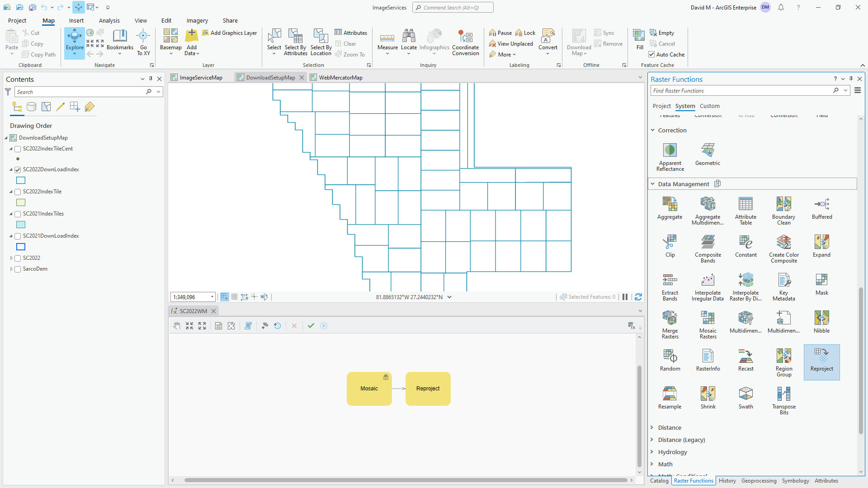
Task: Click the SC2021IndexTiles layer color swatch
Action: (20, 225)
